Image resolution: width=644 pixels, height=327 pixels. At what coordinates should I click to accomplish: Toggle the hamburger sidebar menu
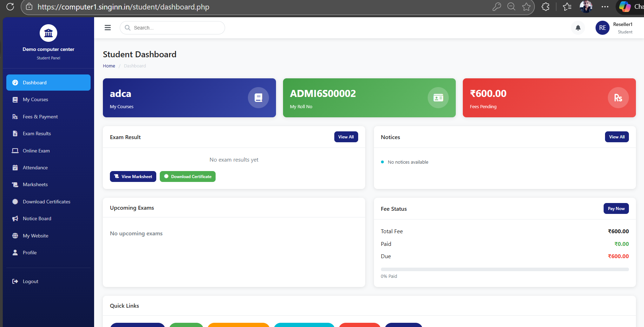click(x=108, y=28)
